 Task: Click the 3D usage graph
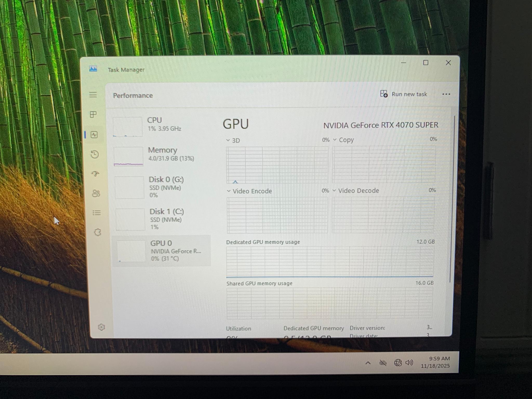tap(277, 165)
